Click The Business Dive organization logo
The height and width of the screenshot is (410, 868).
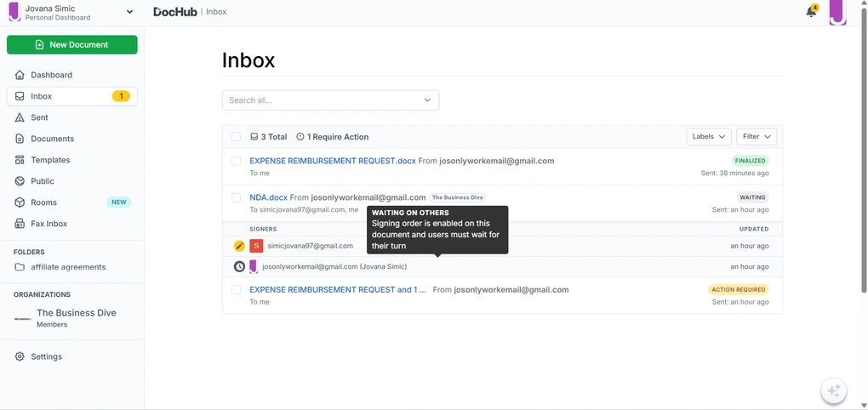22,319
